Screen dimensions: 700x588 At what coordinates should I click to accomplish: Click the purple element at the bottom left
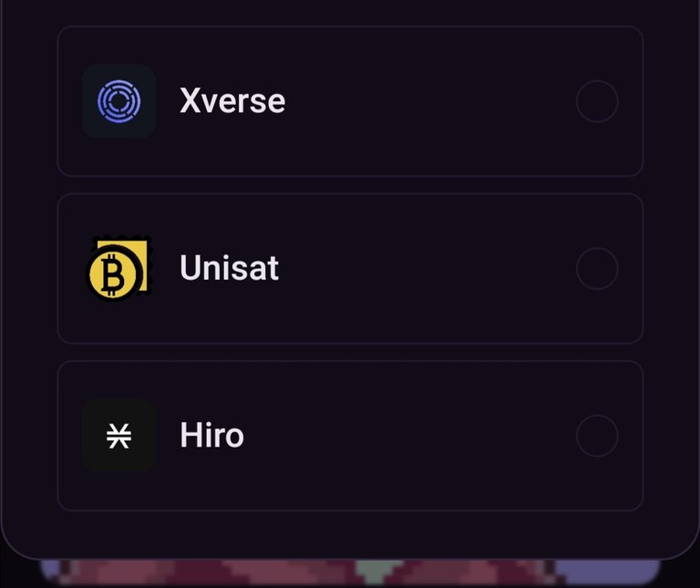[50, 571]
